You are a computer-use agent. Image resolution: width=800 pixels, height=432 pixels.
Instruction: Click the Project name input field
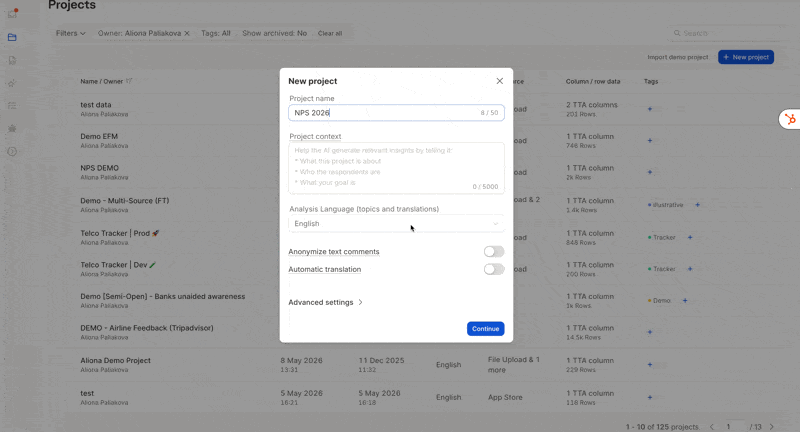click(x=396, y=113)
